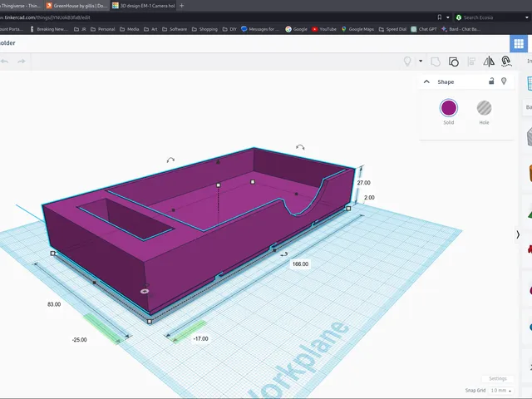Viewport: 532px width, 399px height.
Task: Click the rotation arrow near the 166.00 label
Action: point(284,254)
